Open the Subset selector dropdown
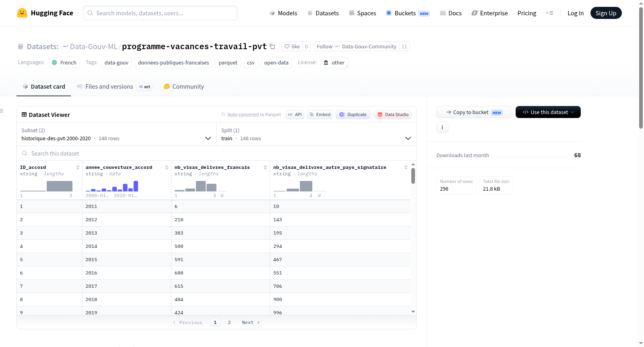The image size is (644, 347). pyautogui.click(x=116, y=134)
